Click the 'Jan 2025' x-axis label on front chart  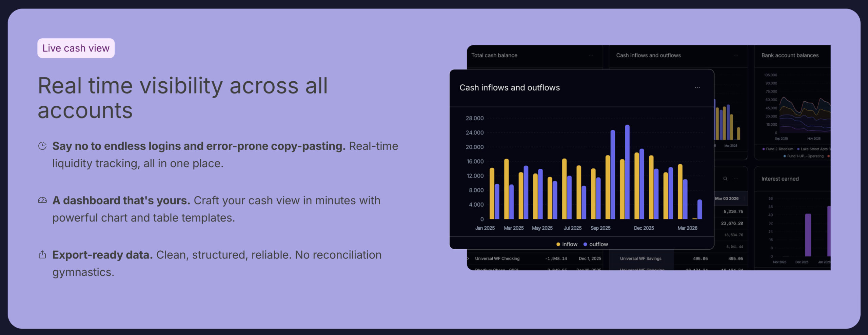pyautogui.click(x=485, y=228)
